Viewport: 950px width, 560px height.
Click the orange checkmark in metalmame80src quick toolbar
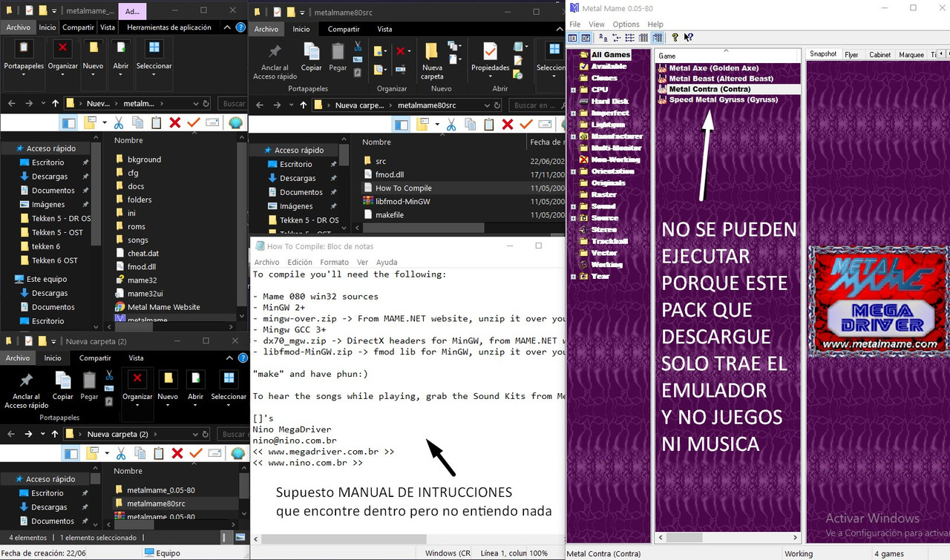click(526, 125)
